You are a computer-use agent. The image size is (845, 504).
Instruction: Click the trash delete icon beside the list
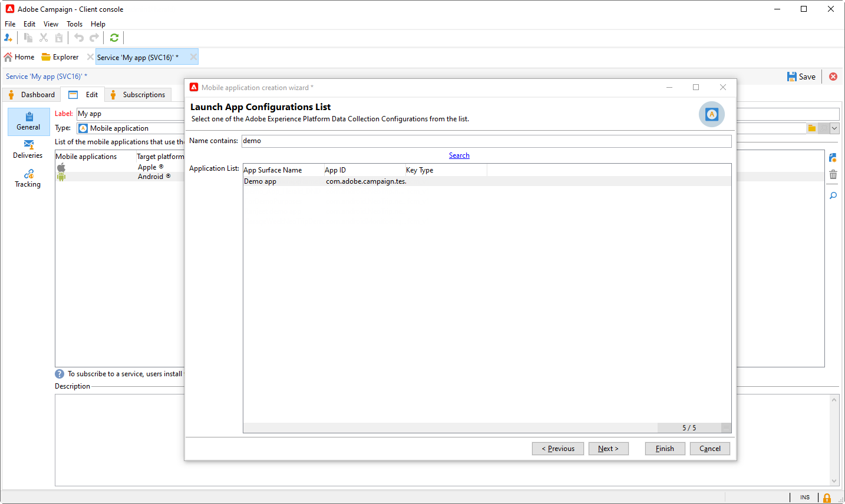pos(833,174)
